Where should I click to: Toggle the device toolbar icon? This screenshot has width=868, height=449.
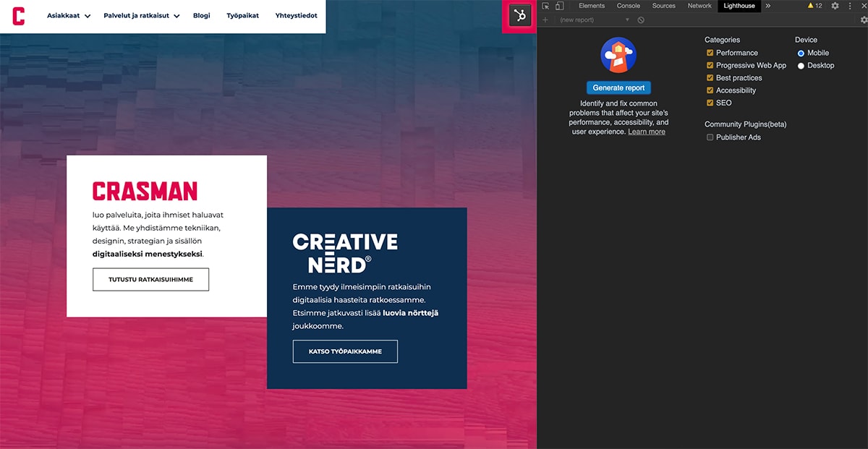(x=559, y=6)
